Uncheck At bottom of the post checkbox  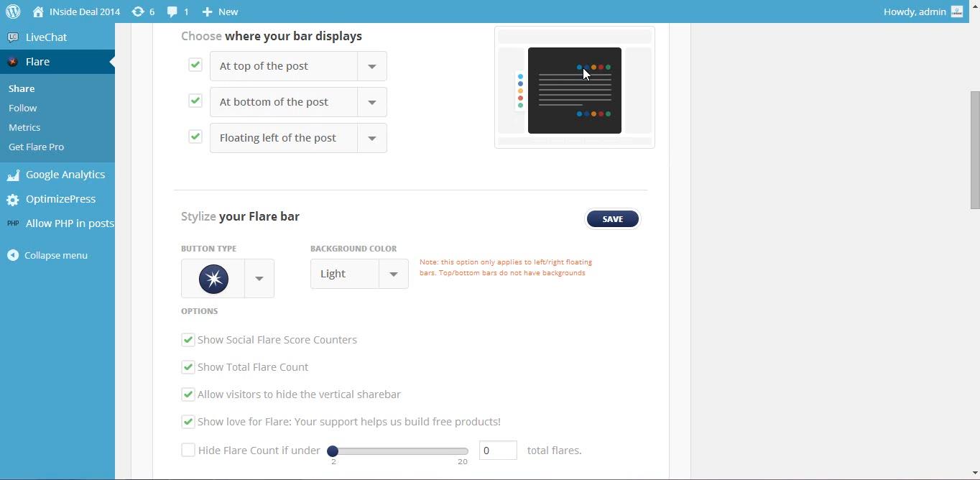click(x=195, y=101)
